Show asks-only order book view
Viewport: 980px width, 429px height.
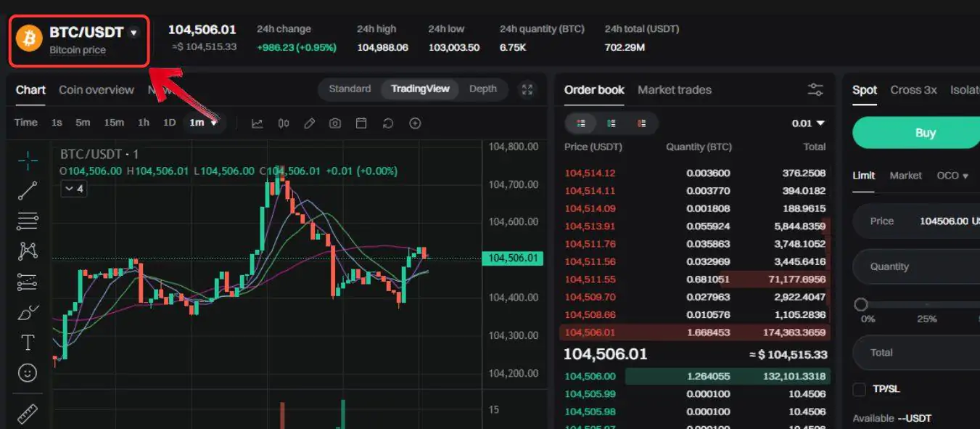point(641,123)
